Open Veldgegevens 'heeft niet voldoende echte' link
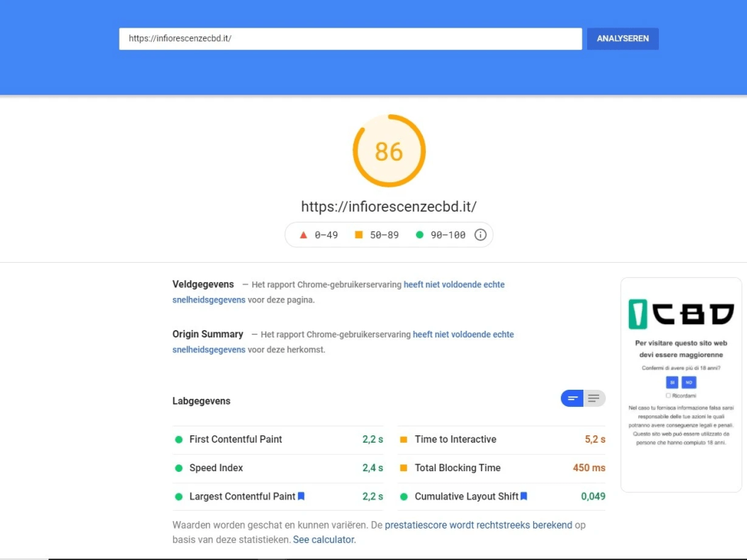Viewport: 747px width, 560px height. (454, 284)
